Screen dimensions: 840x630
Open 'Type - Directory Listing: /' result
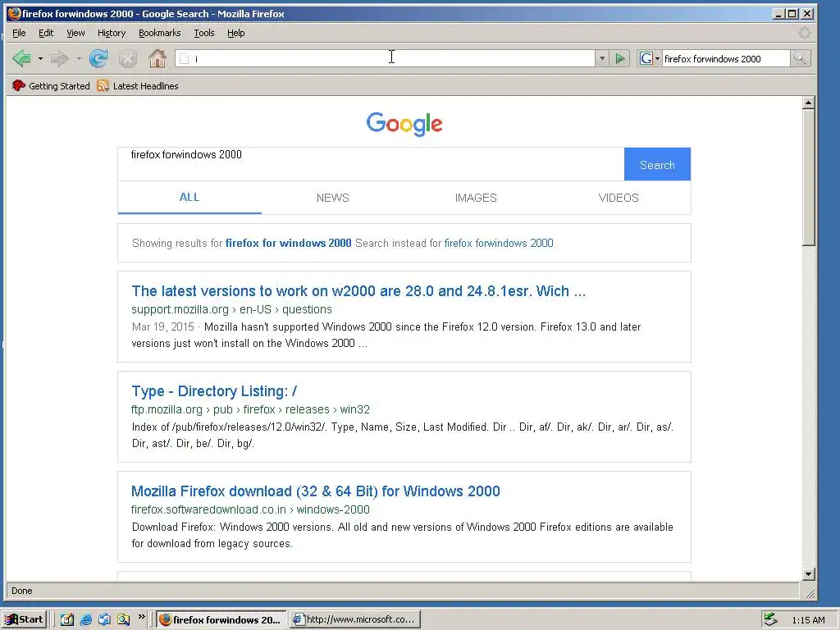click(x=214, y=391)
